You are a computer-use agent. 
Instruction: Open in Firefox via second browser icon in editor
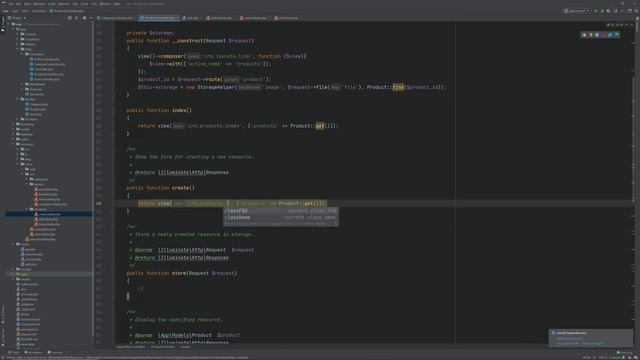(591, 35)
